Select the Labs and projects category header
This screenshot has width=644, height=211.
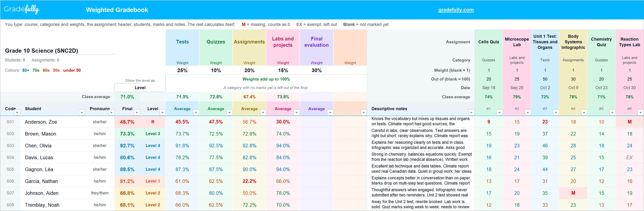point(283,42)
